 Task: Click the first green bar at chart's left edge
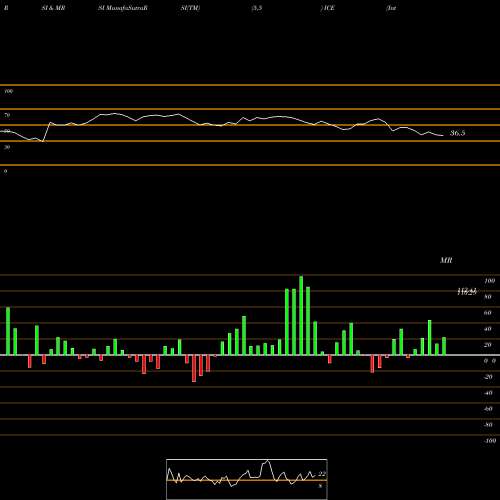8,331
